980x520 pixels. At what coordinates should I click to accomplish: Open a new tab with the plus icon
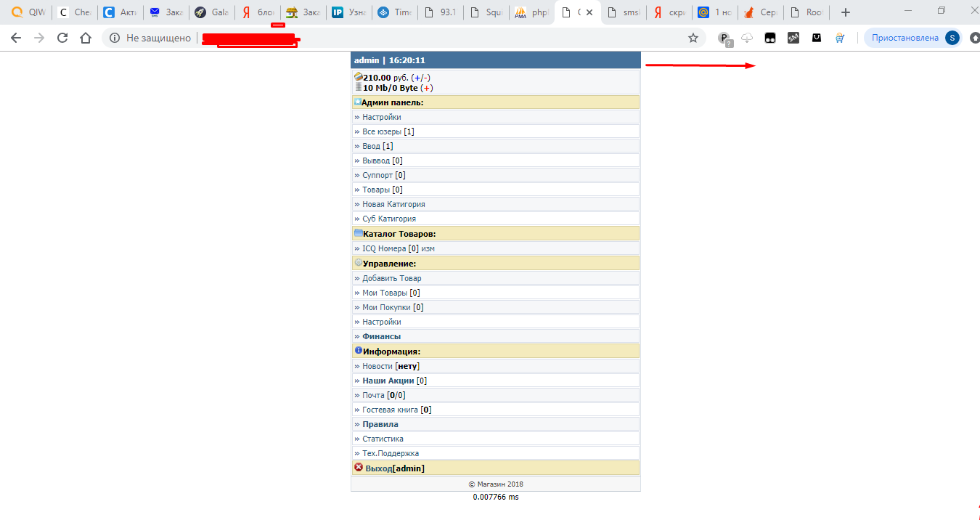click(x=845, y=12)
